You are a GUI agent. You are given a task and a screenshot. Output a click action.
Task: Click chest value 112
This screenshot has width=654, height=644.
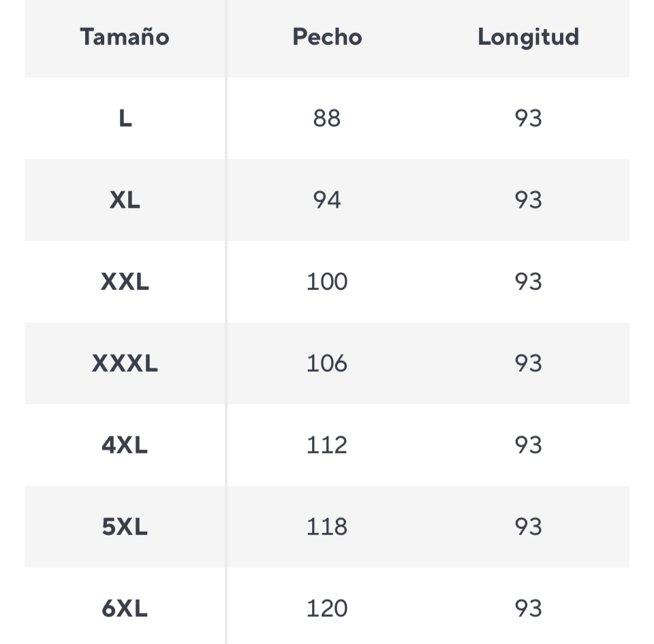point(327,445)
